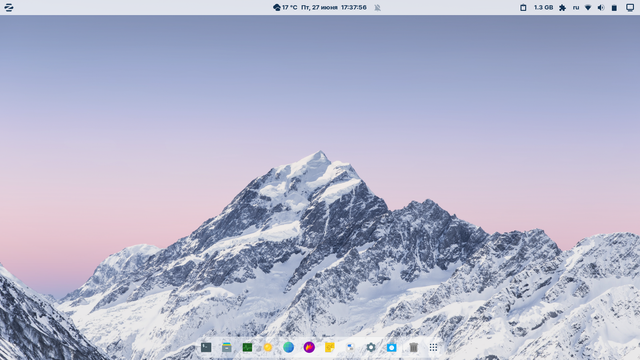
Task: Open the Zorin menu logo
Action: 9,7
